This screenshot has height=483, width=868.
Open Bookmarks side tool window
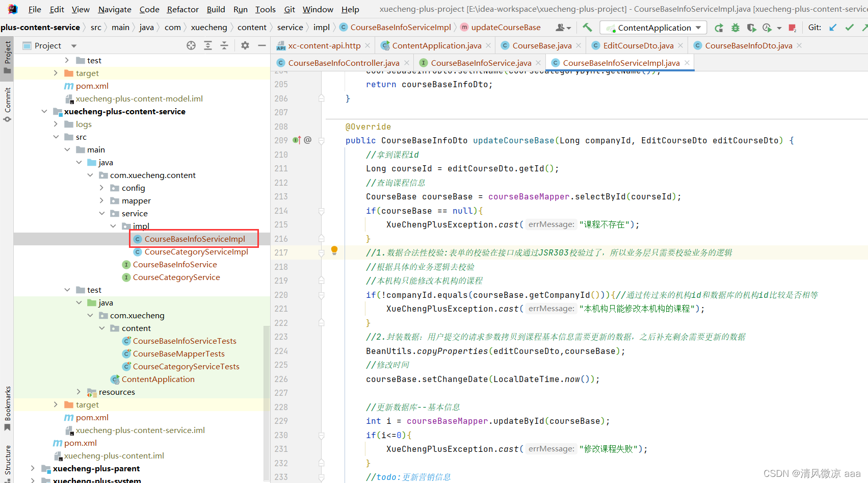click(7, 408)
